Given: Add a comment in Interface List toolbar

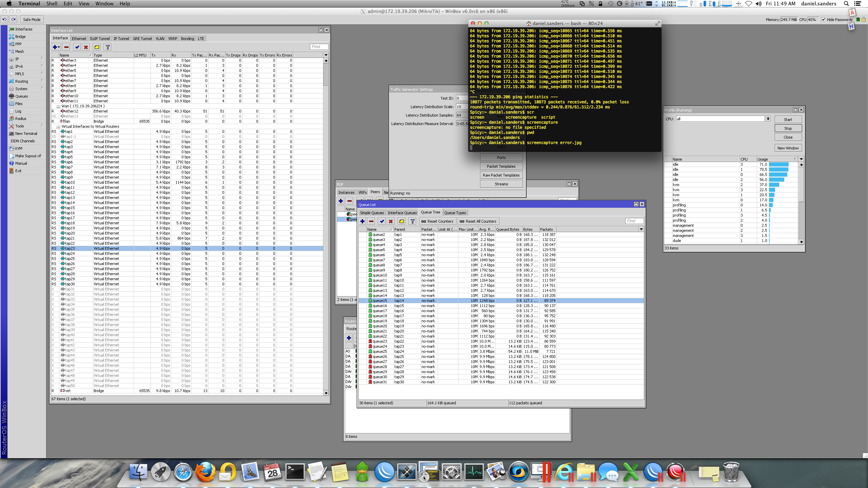Looking at the screenshot, I should (97, 47).
